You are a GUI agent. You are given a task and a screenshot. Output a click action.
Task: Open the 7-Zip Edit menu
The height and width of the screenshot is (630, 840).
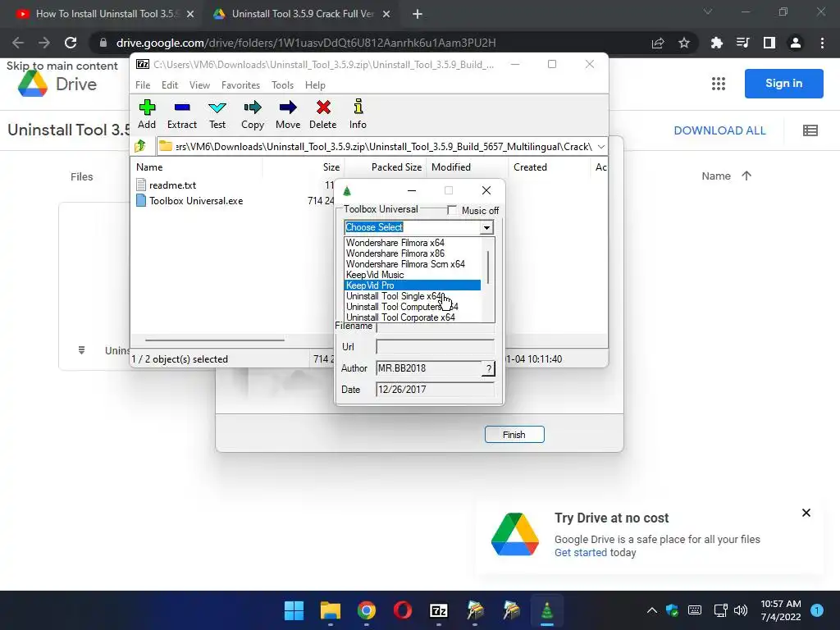(x=170, y=85)
